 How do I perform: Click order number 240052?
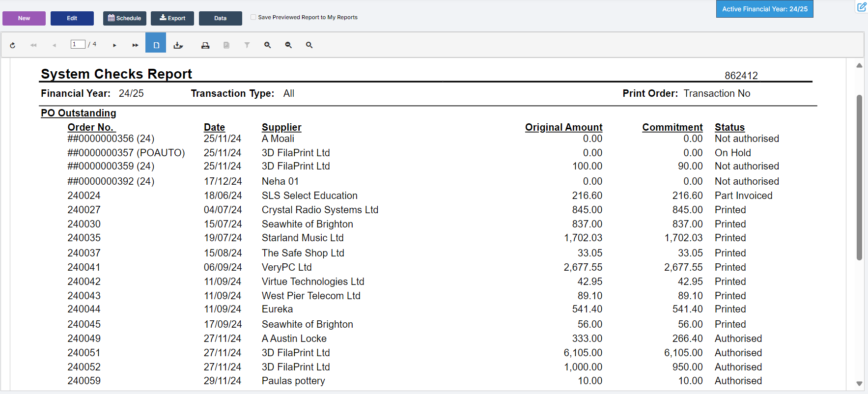pos(84,367)
